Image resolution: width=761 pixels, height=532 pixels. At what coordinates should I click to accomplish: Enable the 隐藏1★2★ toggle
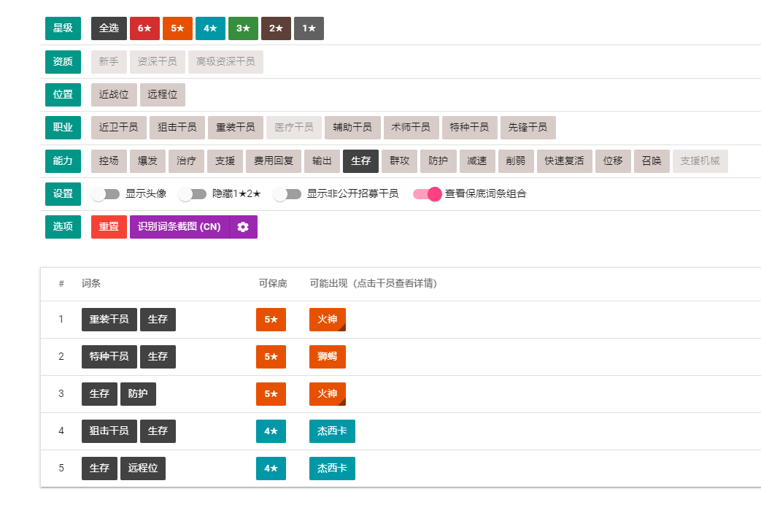click(x=193, y=194)
